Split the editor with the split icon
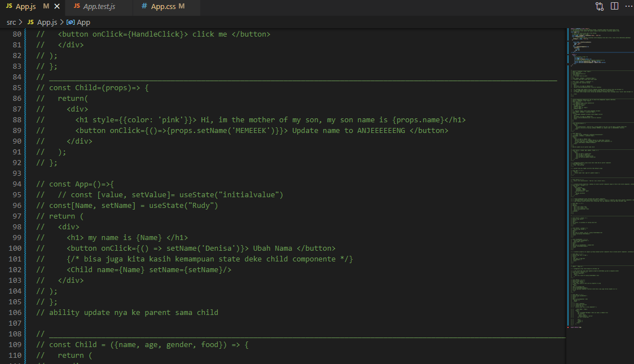 615,6
